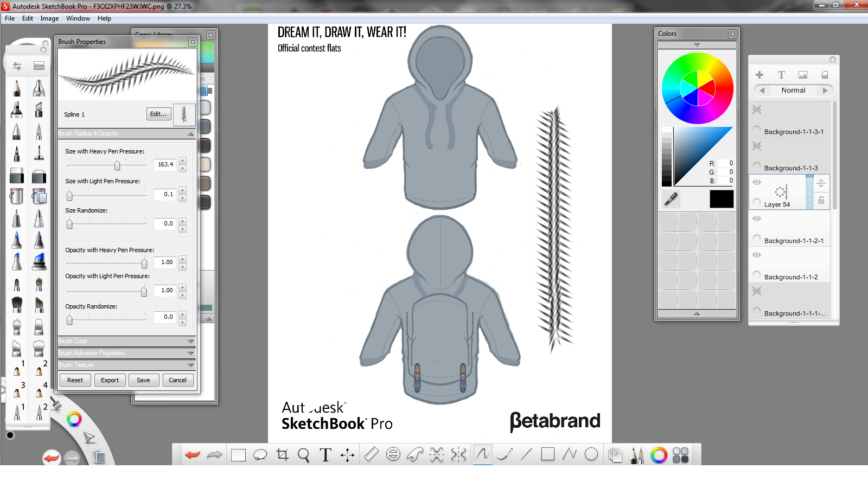This screenshot has height=488, width=868.
Task: Expand Brush Advance Properties section
Action: point(190,354)
